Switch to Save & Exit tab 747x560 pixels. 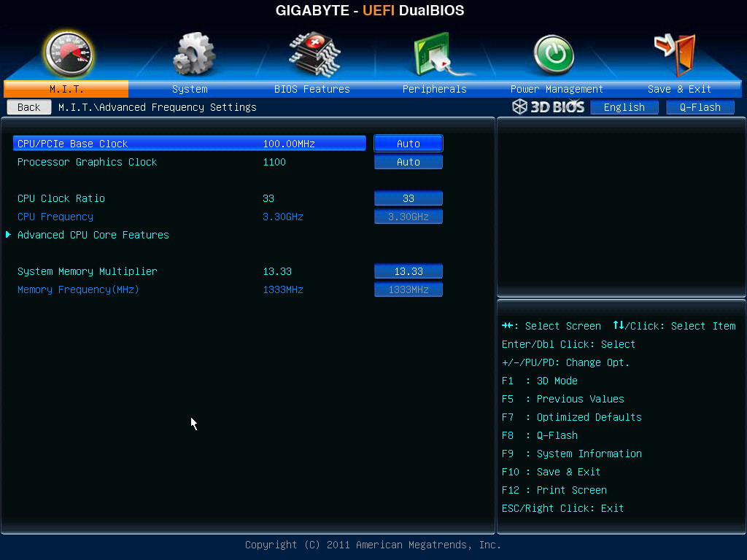pyautogui.click(x=679, y=89)
